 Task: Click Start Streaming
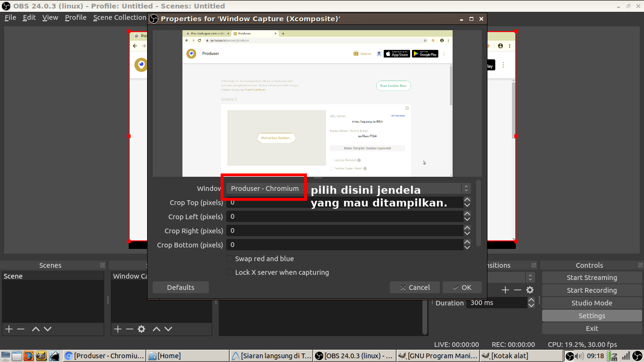[x=592, y=278]
